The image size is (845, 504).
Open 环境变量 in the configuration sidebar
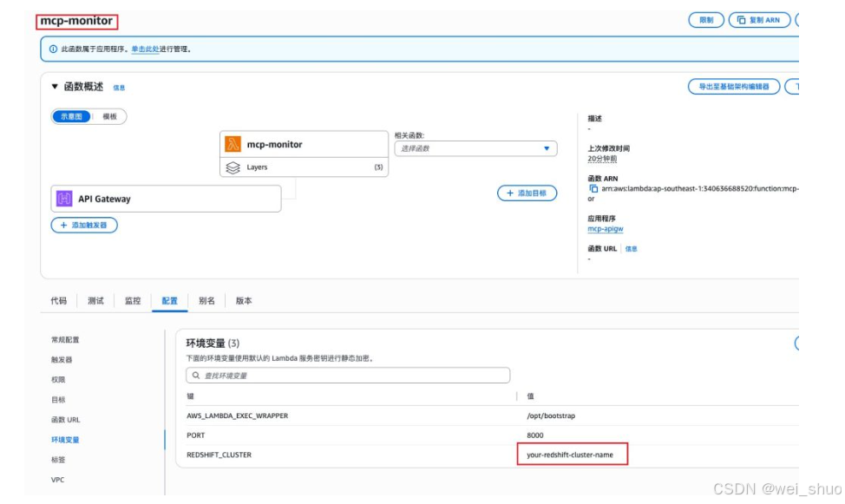pyautogui.click(x=65, y=440)
